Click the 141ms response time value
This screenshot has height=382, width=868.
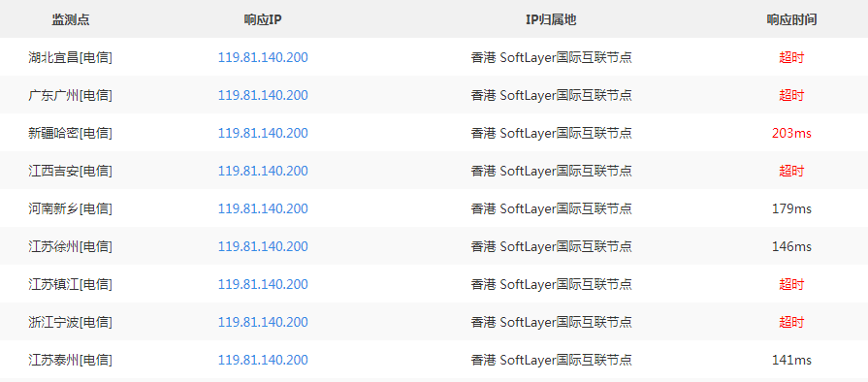[x=791, y=360]
